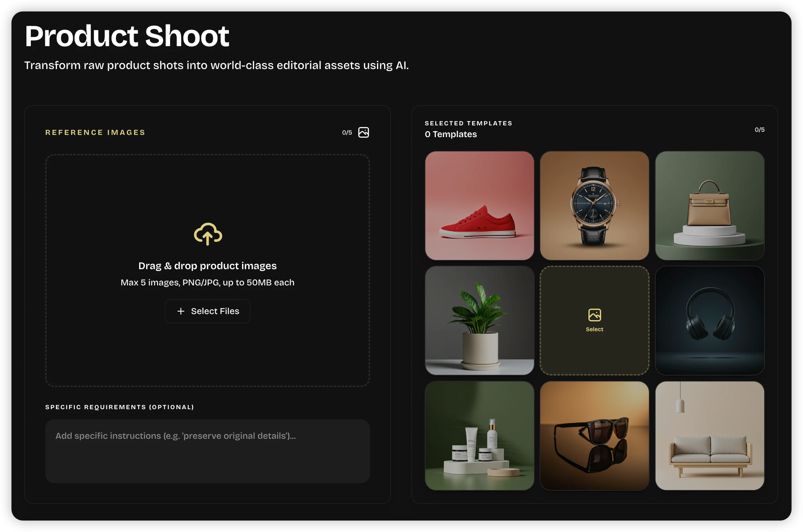
Task: Click the Reference Images heading
Action: tap(95, 132)
